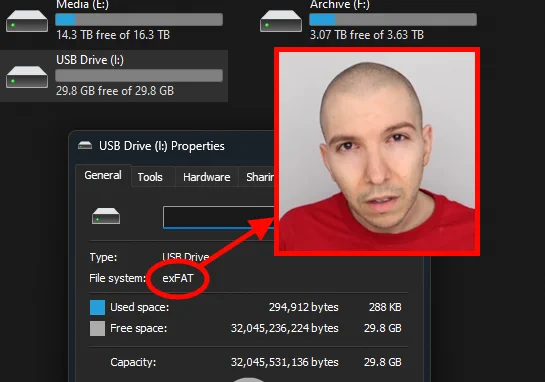Click the "exFAT" file system value
The width and height of the screenshot is (545, 382).
pos(178,278)
